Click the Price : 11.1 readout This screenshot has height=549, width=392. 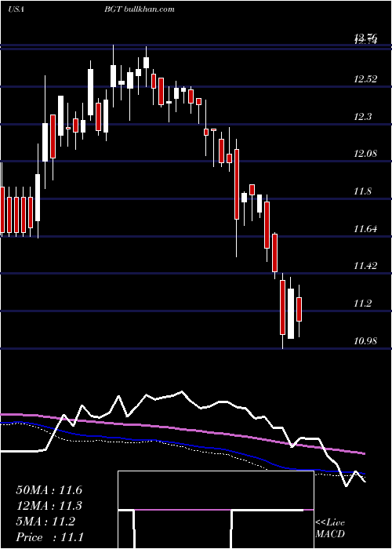tap(49, 537)
